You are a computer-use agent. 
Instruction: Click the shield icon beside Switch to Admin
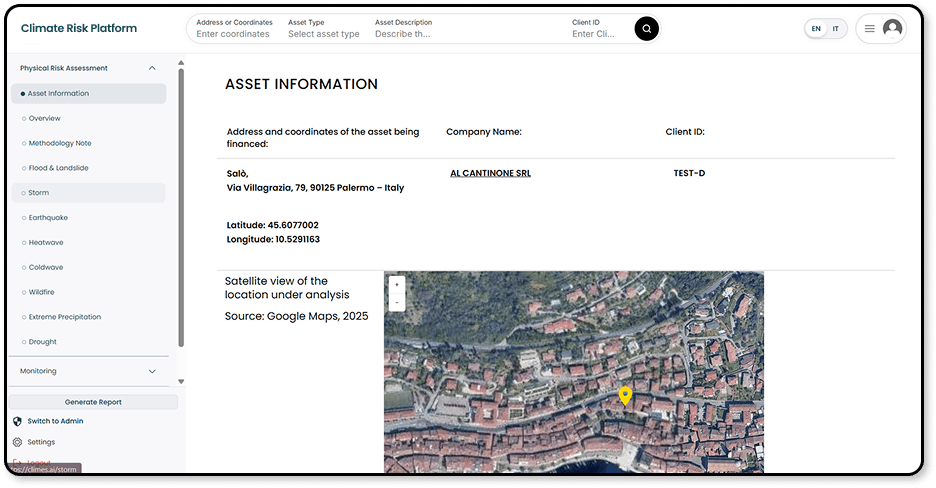(17, 421)
